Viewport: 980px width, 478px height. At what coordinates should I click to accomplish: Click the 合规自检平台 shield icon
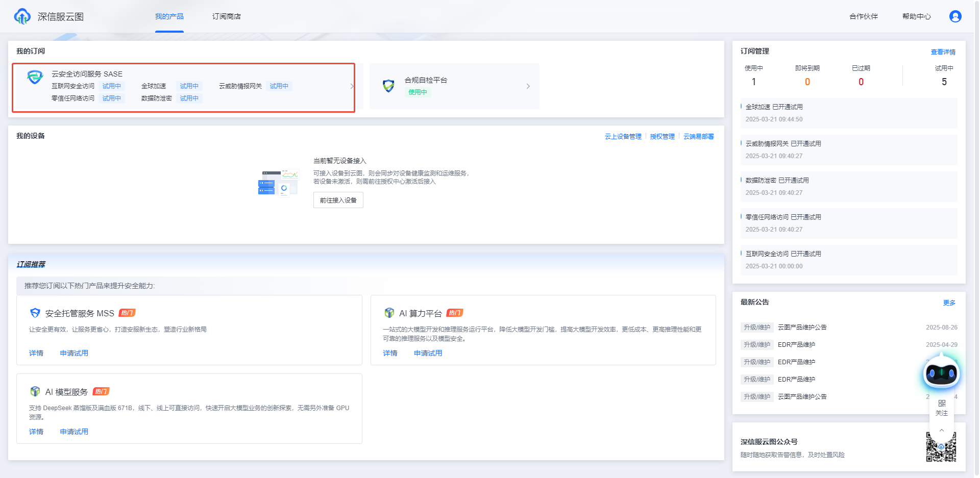388,86
